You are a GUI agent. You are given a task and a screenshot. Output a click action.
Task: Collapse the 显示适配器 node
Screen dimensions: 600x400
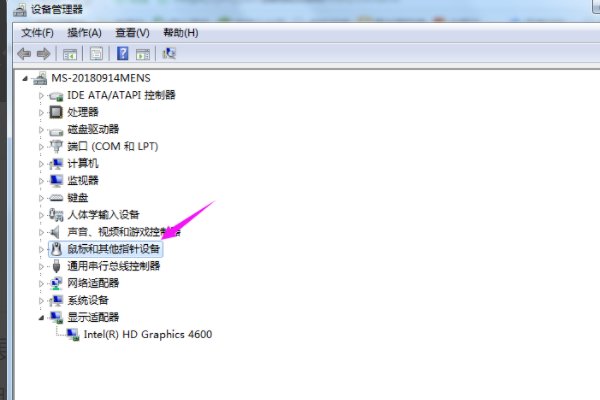tap(41, 317)
